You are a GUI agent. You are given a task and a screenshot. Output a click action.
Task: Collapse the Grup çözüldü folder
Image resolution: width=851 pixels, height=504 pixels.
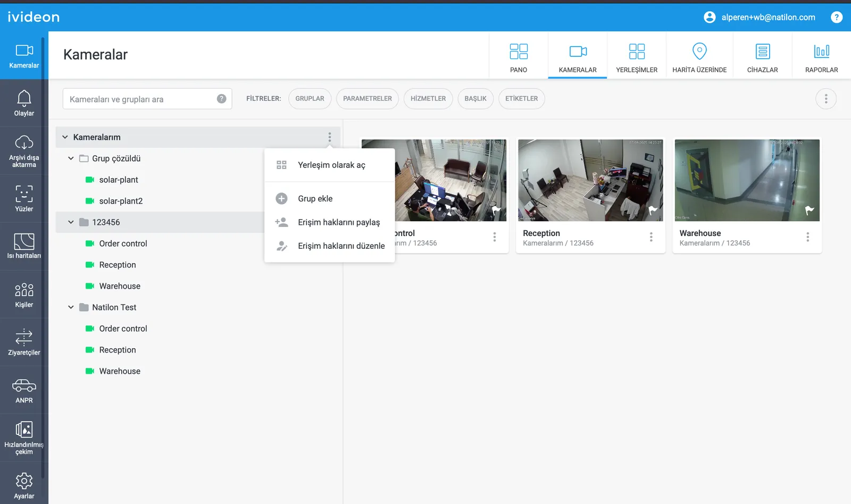[x=71, y=158]
